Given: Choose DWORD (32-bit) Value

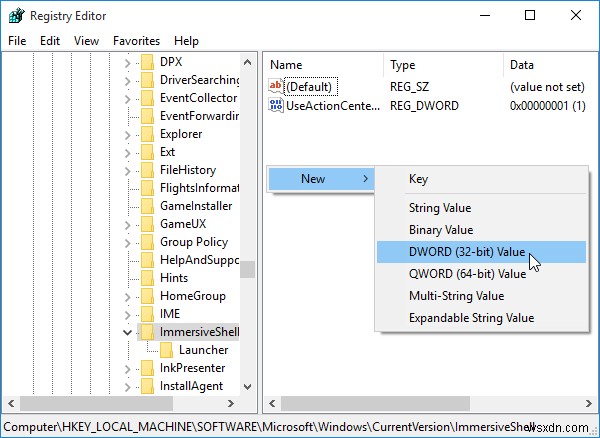Looking at the screenshot, I should pos(481,252).
